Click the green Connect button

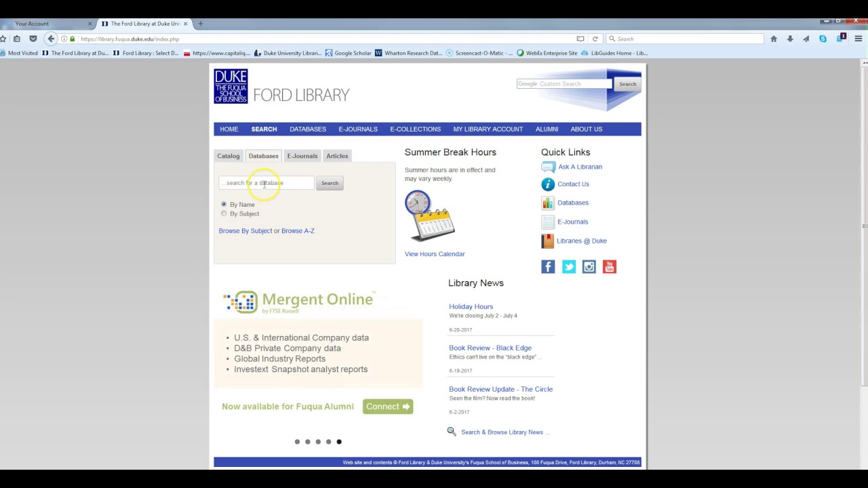[x=388, y=407]
